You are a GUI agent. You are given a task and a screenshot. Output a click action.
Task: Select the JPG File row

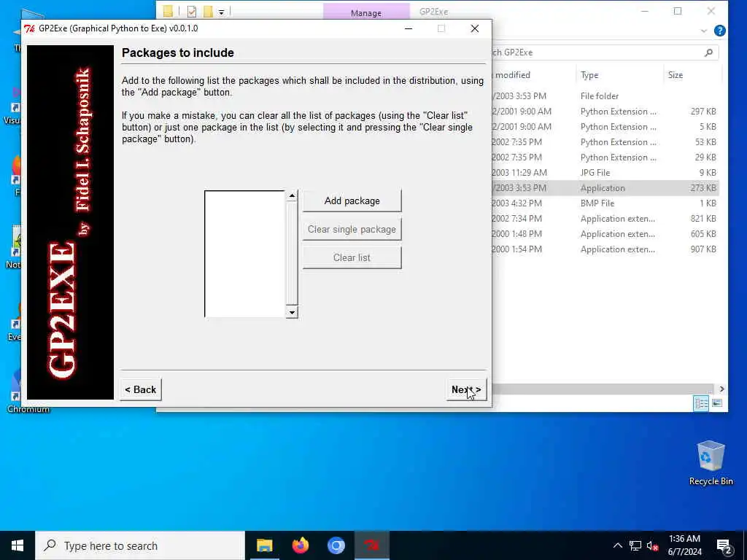(x=605, y=172)
